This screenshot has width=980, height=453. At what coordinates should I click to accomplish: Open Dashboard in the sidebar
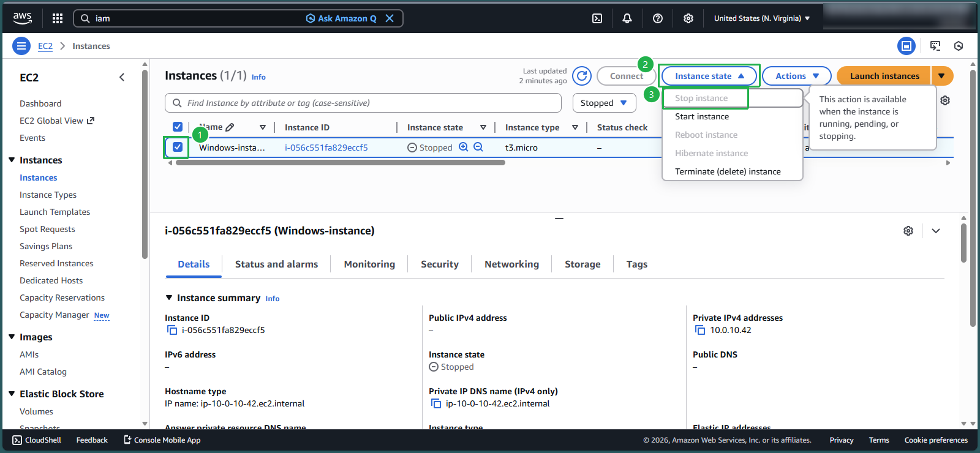pos(40,103)
